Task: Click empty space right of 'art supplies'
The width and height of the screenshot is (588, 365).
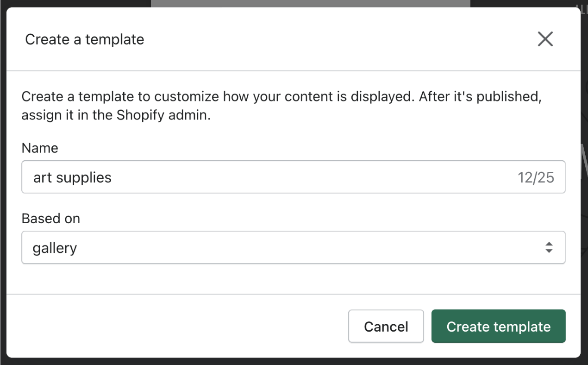Action: click(315, 177)
